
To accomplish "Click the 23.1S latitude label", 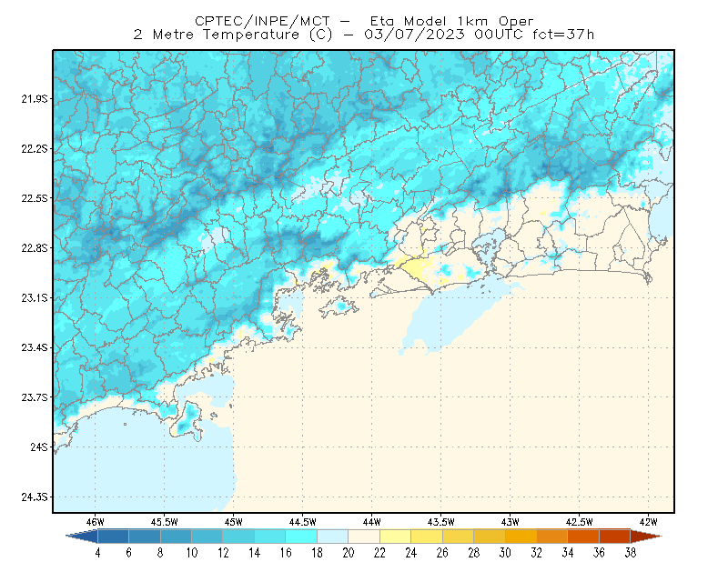I will 35,298.
